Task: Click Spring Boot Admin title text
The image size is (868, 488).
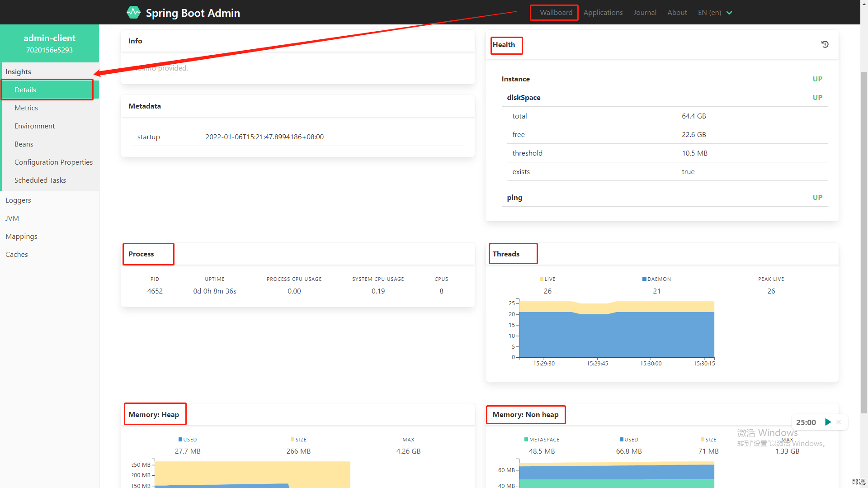Action: click(x=193, y=13)
